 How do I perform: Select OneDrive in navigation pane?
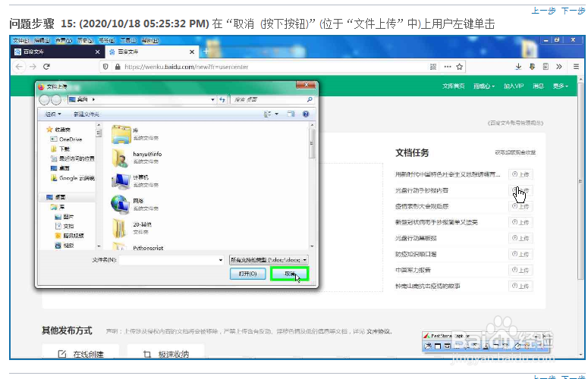(67, 139)
